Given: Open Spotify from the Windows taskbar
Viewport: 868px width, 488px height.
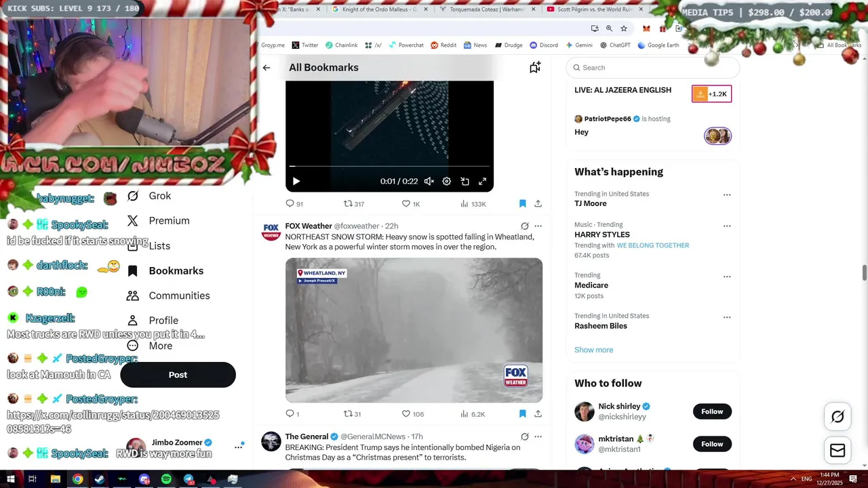Looking at the screenshot, I should pos(166,479).
